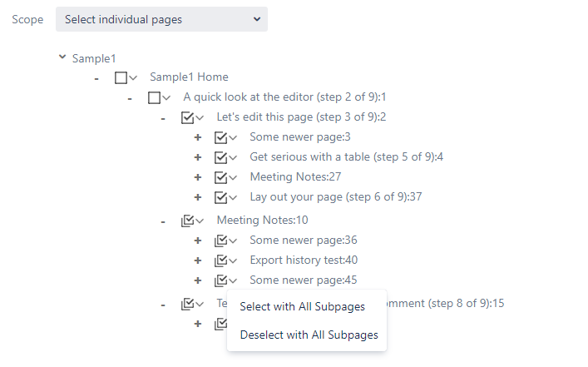Choose Deselect with All Subpages
Viewport: 588px width, 367px height.
[309, 335]
